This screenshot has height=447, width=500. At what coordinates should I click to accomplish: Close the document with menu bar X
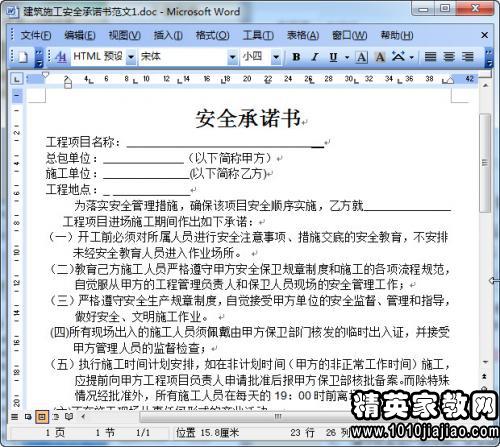pyautogui.click(x=485, y=35)
